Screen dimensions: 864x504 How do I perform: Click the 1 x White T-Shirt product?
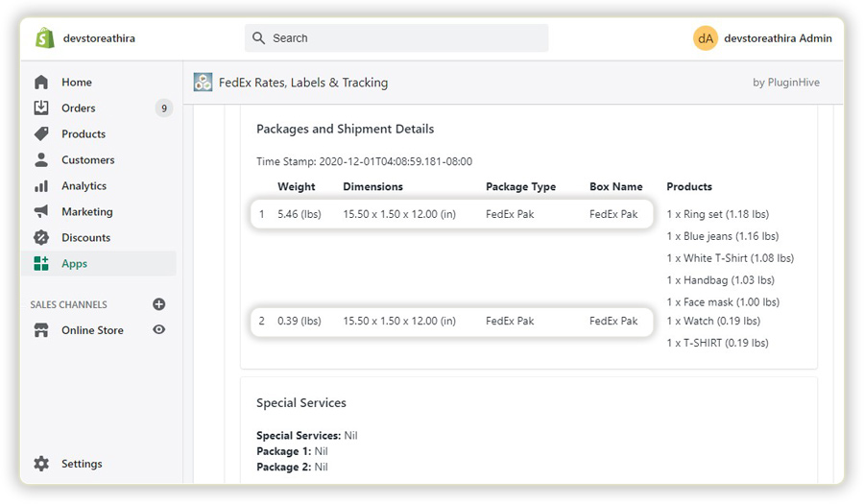731,258
